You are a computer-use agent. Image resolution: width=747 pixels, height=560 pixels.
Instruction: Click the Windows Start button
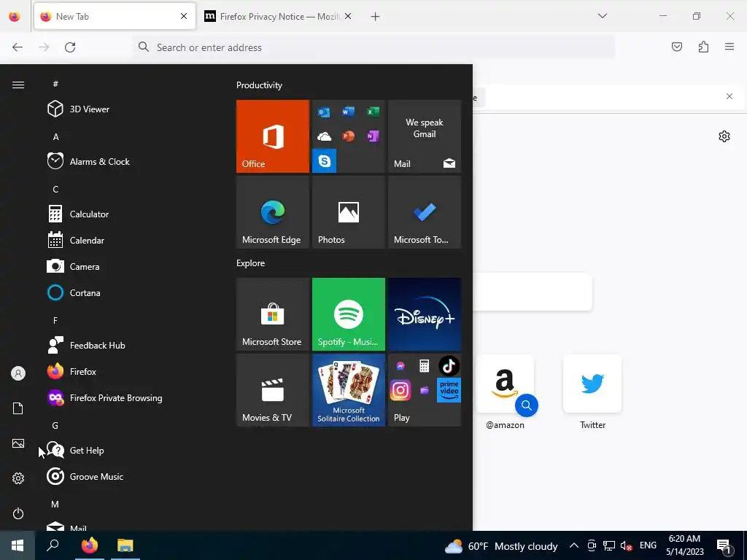click(x=18, y=545)
